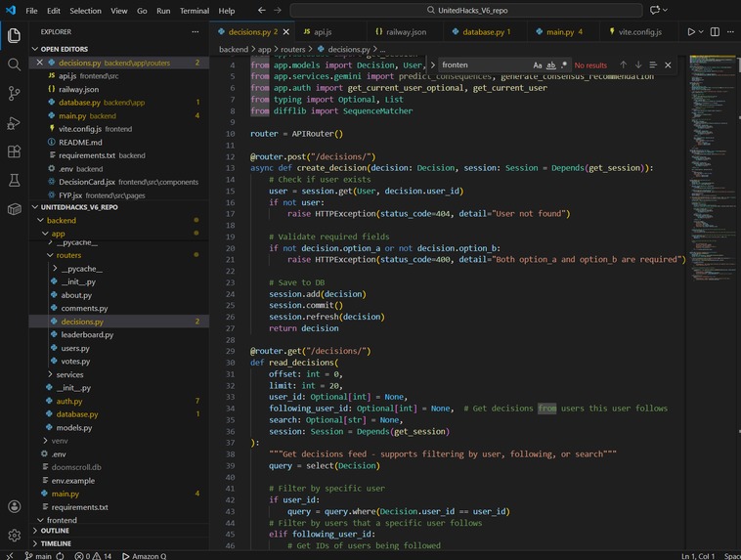Open Source Control view in activity bar
The width and height of the screenshot is (741, 560).
click(15, 94)
